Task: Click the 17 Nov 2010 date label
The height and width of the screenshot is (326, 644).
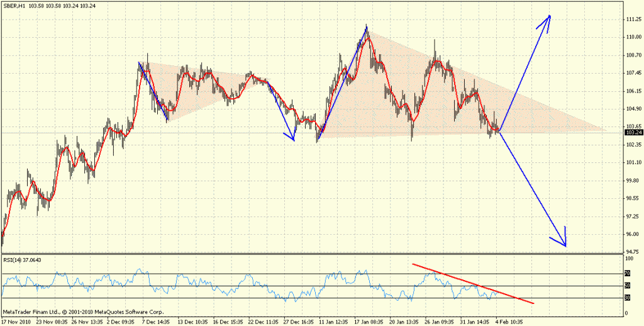Action: coord(17,320)
